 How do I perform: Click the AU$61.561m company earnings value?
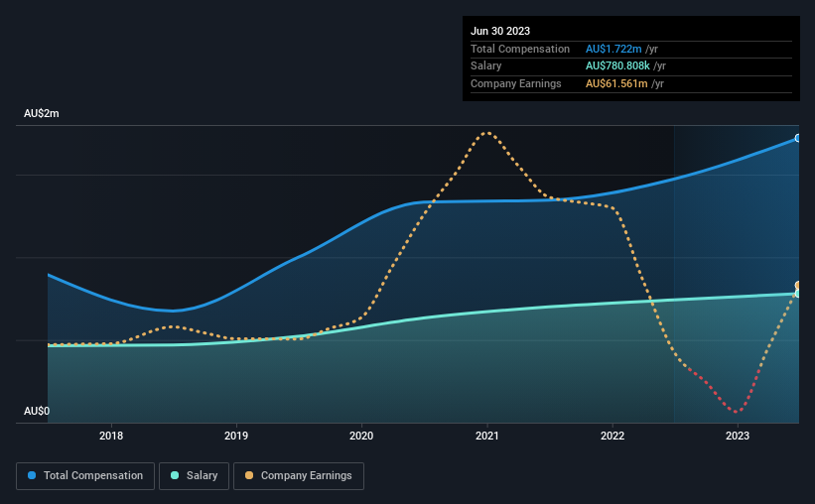(617, 83)
